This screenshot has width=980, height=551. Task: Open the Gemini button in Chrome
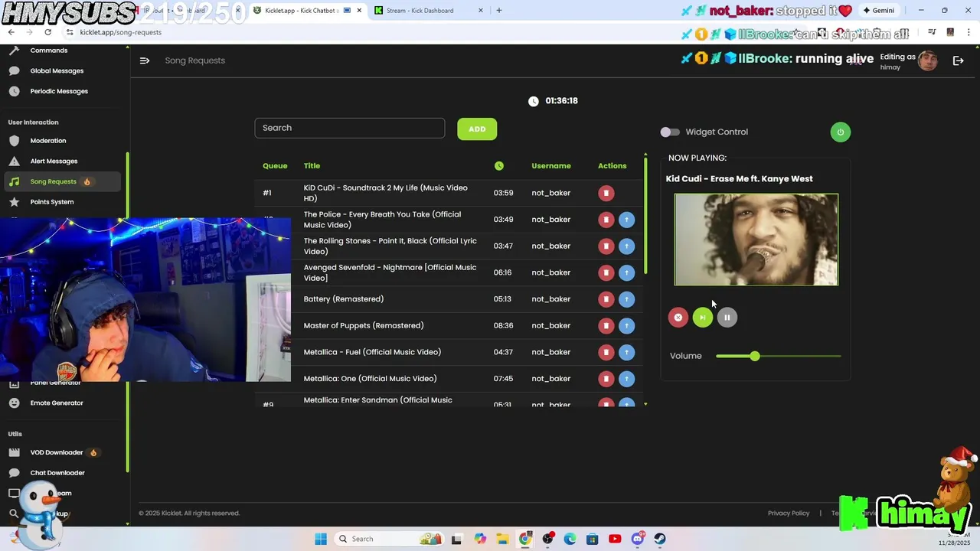coord(878,11)
